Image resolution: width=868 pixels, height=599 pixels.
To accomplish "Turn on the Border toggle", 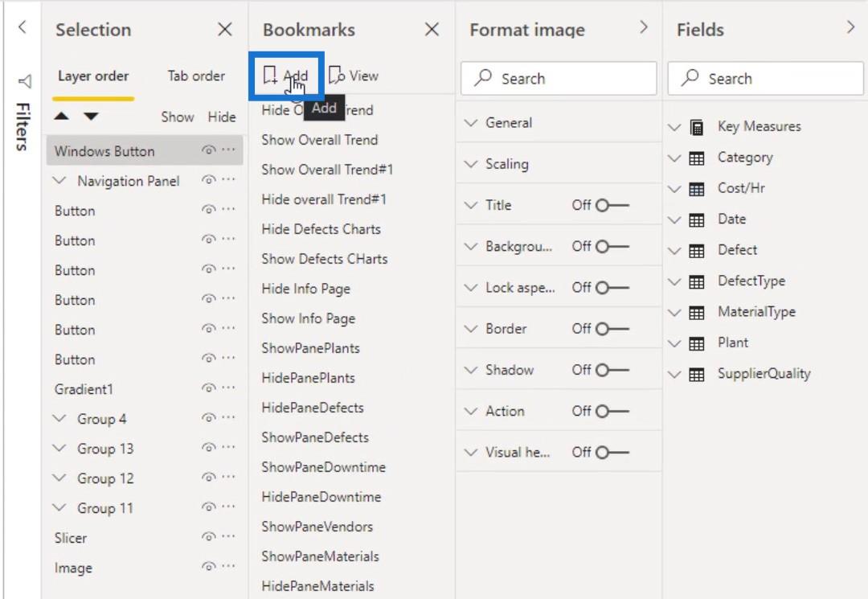I will pos(612,329).
